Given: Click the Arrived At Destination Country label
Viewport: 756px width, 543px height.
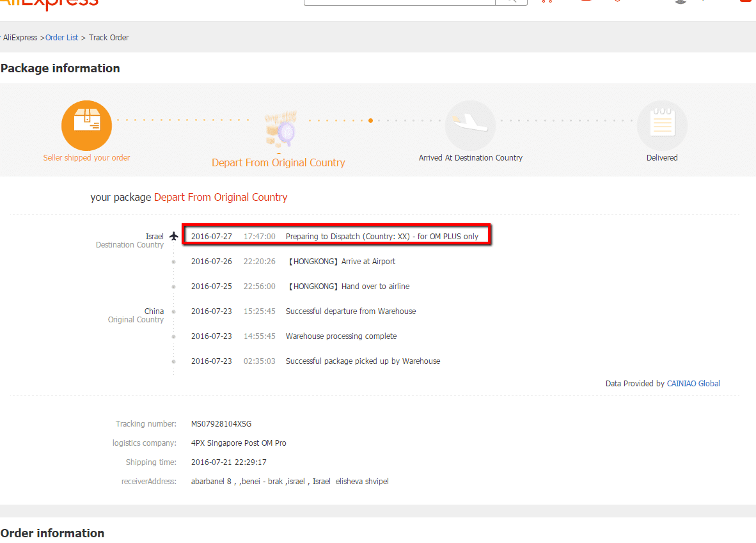Looking at the screenshot, I should click(x=471, y=158).
